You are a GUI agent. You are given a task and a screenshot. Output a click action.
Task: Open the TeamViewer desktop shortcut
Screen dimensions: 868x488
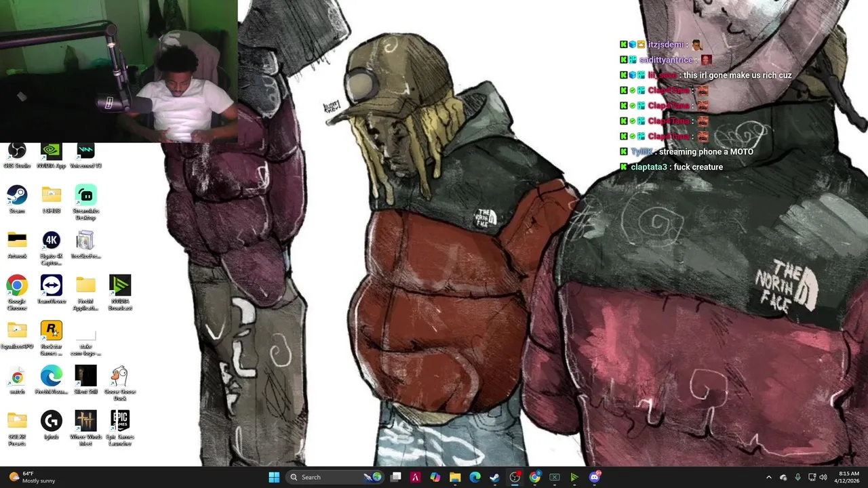click(52, 290)
